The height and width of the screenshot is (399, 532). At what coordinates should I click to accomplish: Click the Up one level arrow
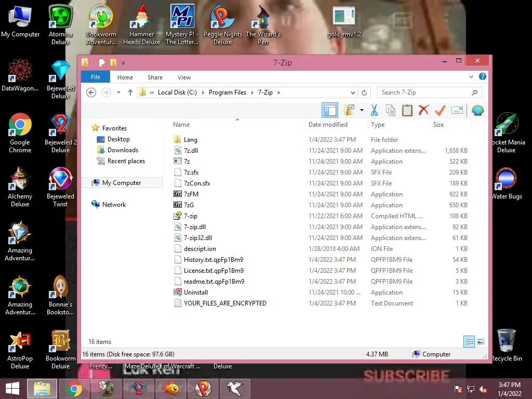pyautogui.click(x=130, y=92)
